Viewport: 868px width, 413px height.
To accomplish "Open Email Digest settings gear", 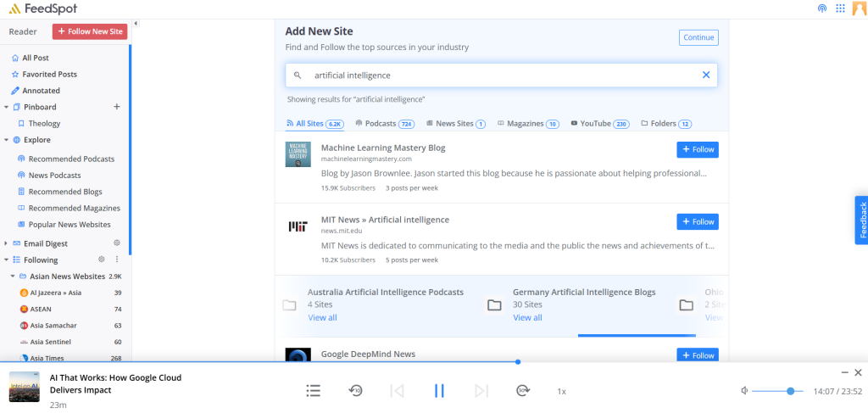I will [117, 243].
